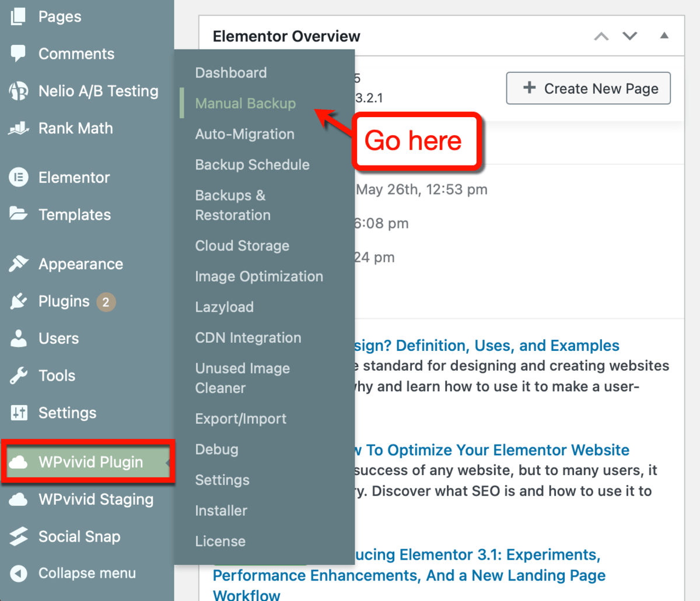Click the Elementor Overview heading

point(286,36)
